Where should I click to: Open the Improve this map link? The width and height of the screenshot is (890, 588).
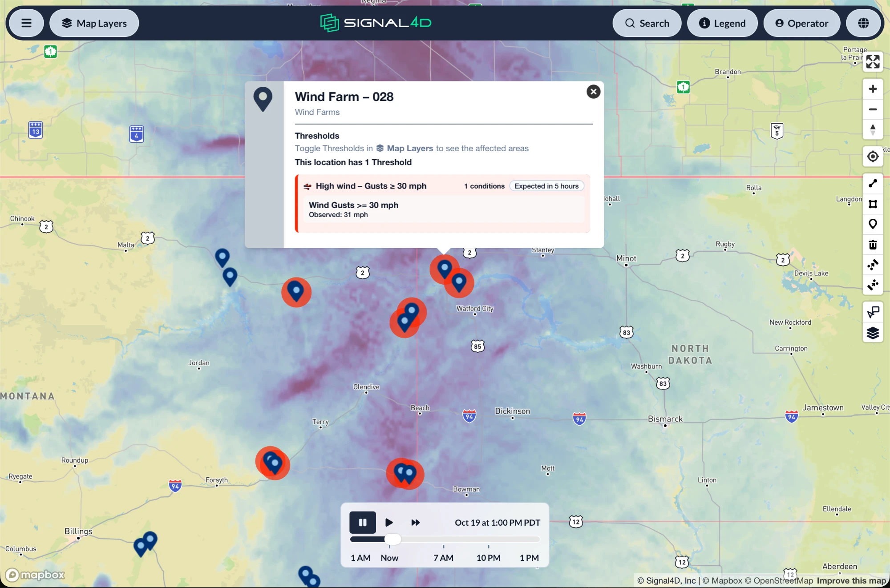tap(851, 580)
